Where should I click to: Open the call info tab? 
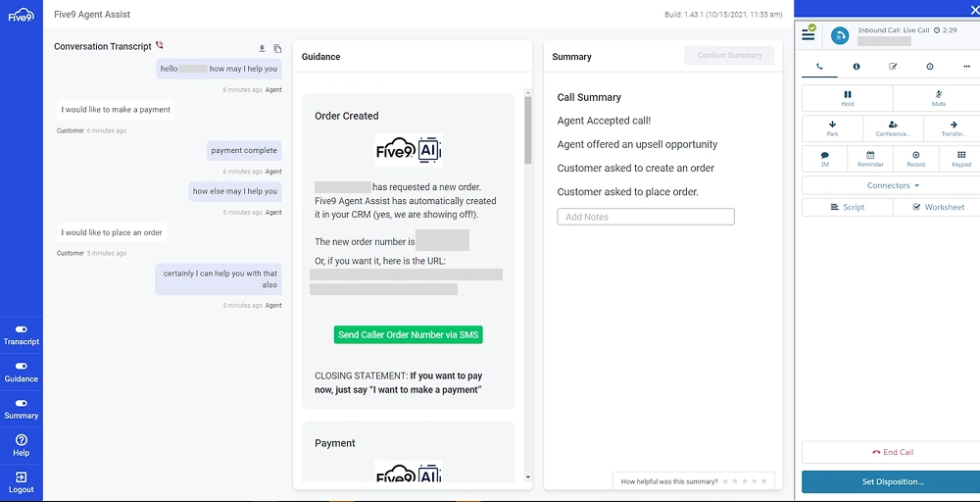tap(857, 67)
